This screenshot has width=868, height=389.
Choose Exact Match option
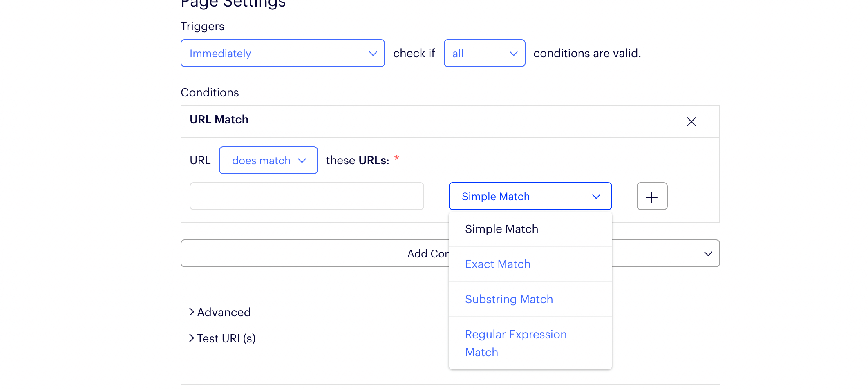(x=498, y=264)
